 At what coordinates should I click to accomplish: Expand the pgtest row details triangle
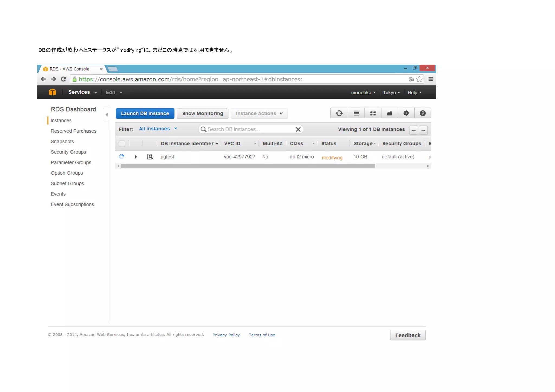point(136,157)
